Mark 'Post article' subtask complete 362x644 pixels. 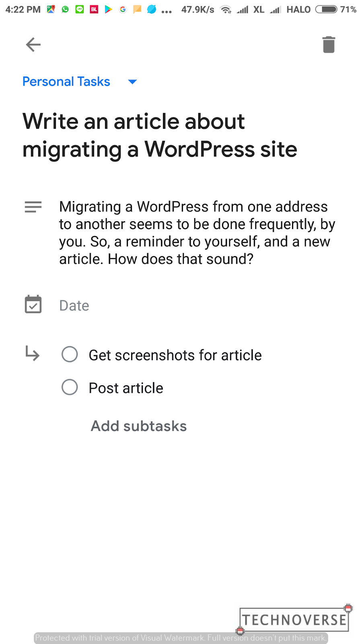click(70, 387)
